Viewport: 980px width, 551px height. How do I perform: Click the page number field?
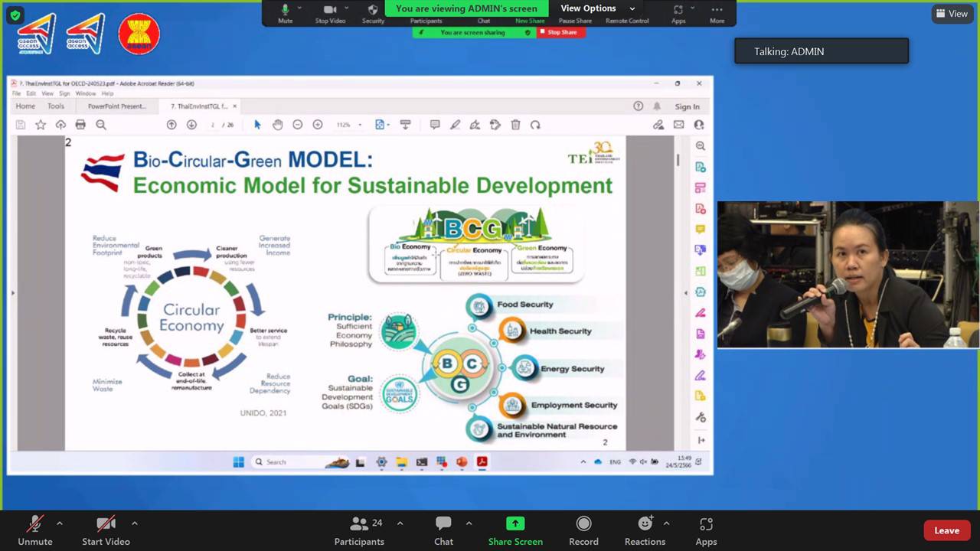pos(214,125)
